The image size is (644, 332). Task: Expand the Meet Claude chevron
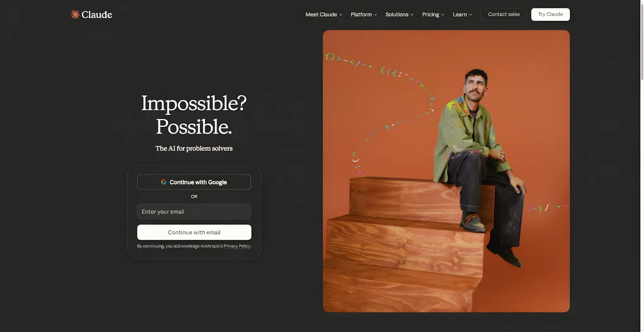click(341, 15)
